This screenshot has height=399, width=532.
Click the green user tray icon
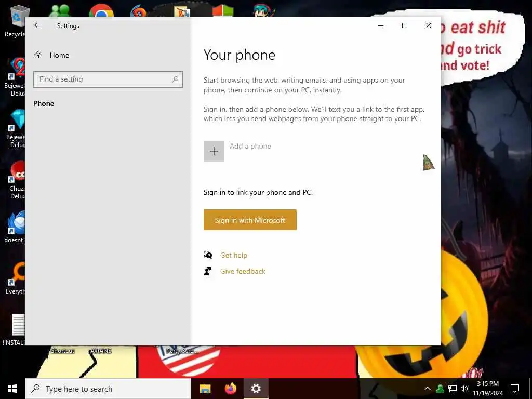[440, 389]
